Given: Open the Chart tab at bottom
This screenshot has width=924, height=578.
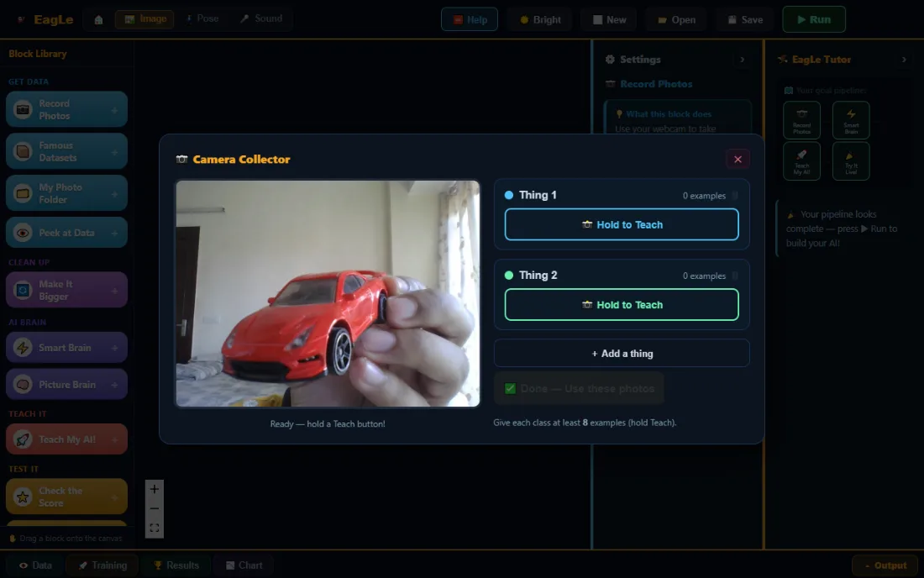Looking at the screenshot, I should coord(244,565).
